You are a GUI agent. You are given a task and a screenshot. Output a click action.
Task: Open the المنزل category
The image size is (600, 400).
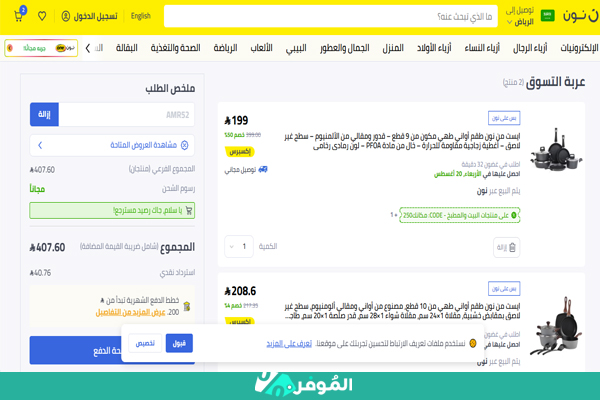[x=393, y=48]
